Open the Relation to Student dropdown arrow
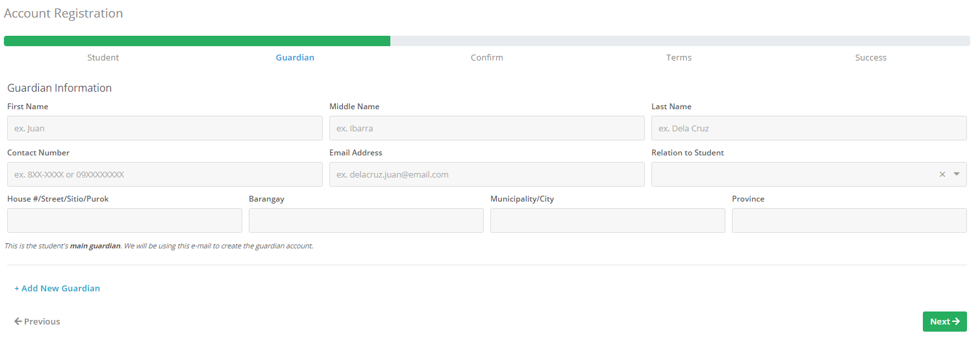 pos(957,174)
